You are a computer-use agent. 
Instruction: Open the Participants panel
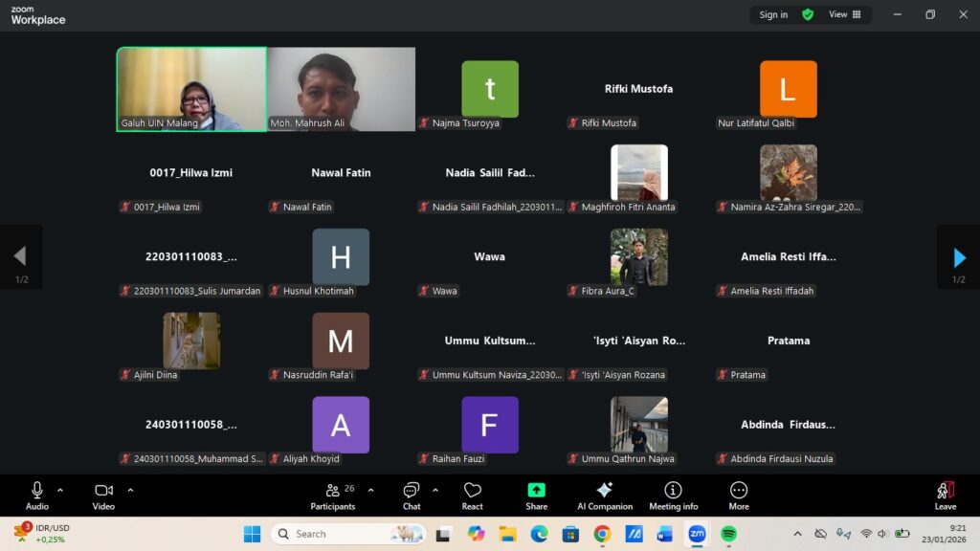333,495
